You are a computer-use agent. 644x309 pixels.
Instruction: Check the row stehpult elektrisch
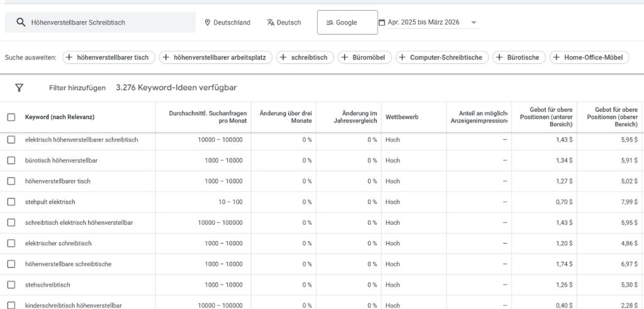click(11, 202)
